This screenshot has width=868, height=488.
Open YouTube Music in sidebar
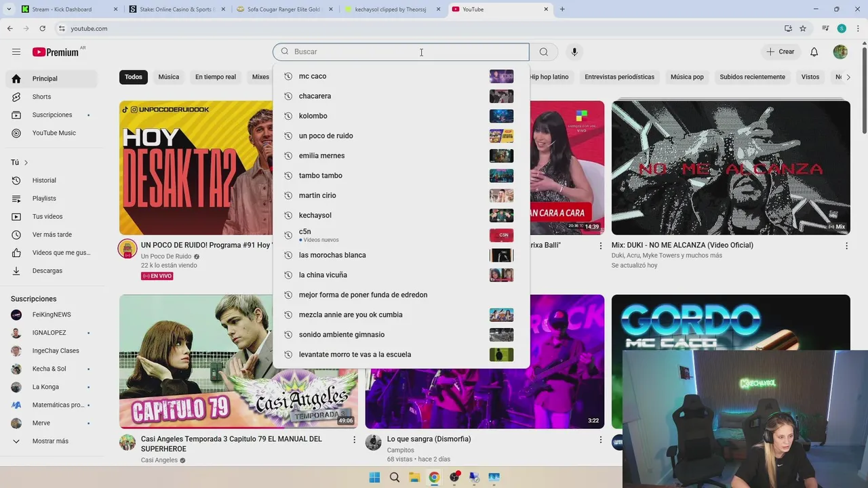(x=52, y=133)
